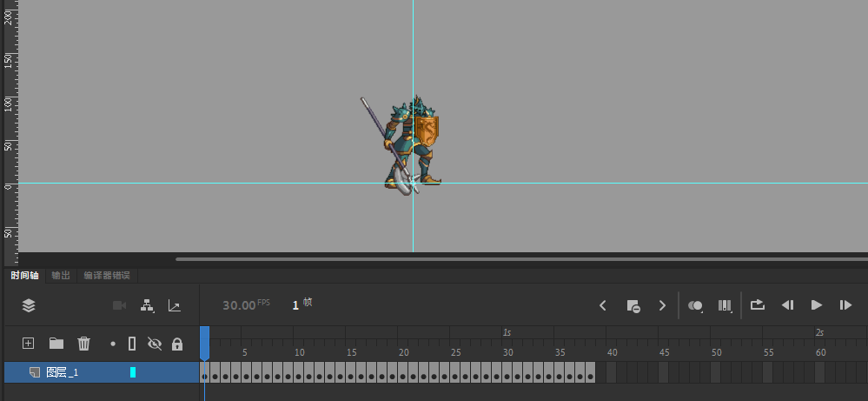
Task: Switch to the 编译器错误 tab
Action: [107, 275]
